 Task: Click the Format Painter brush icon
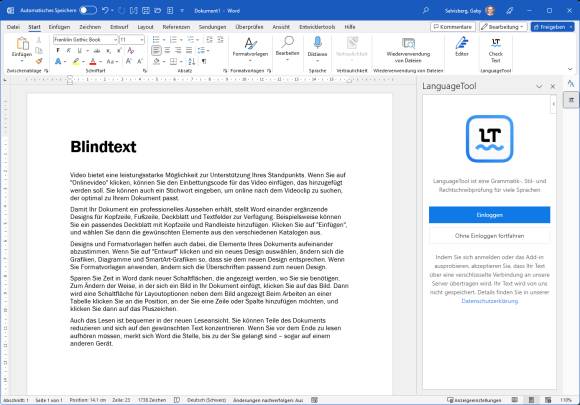point(39,61)
